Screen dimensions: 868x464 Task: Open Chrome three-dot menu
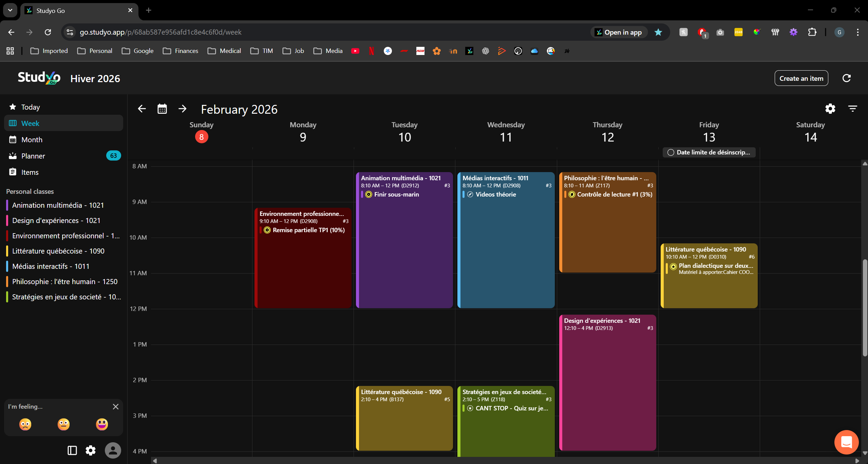pyautogui.click(x=857, y=32)
